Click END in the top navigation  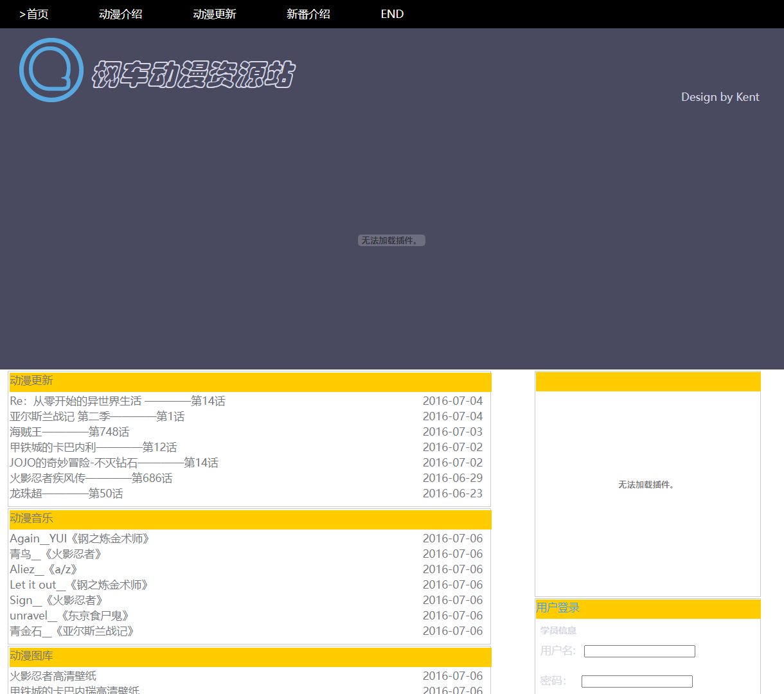click(392, 14)
